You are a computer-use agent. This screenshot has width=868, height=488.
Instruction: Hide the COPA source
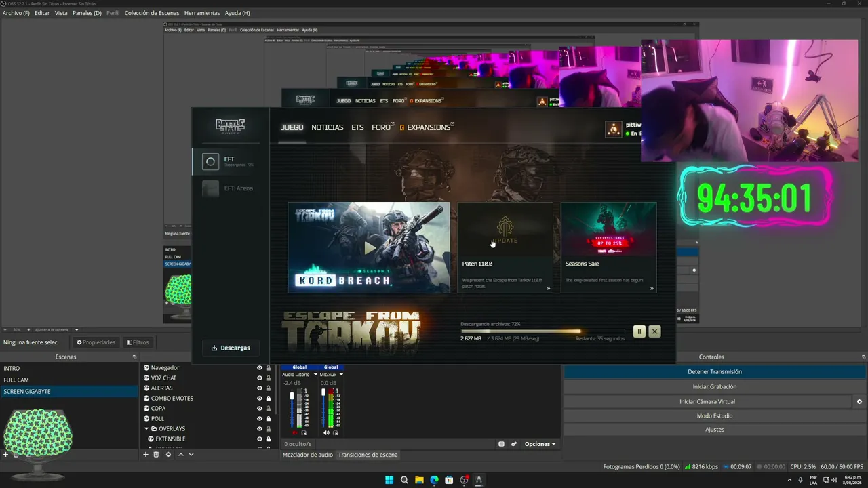[x=259, y=409]
